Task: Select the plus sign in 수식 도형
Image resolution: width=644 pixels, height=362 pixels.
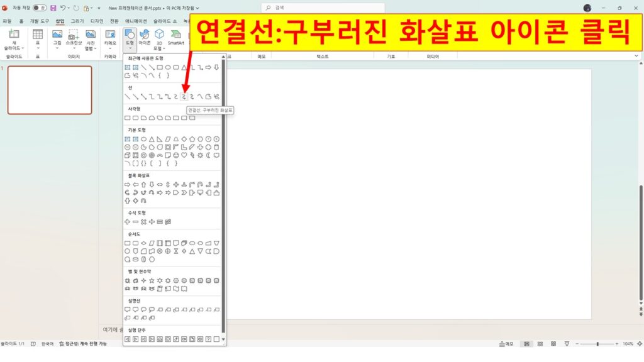Action: [x=127, y=222]
